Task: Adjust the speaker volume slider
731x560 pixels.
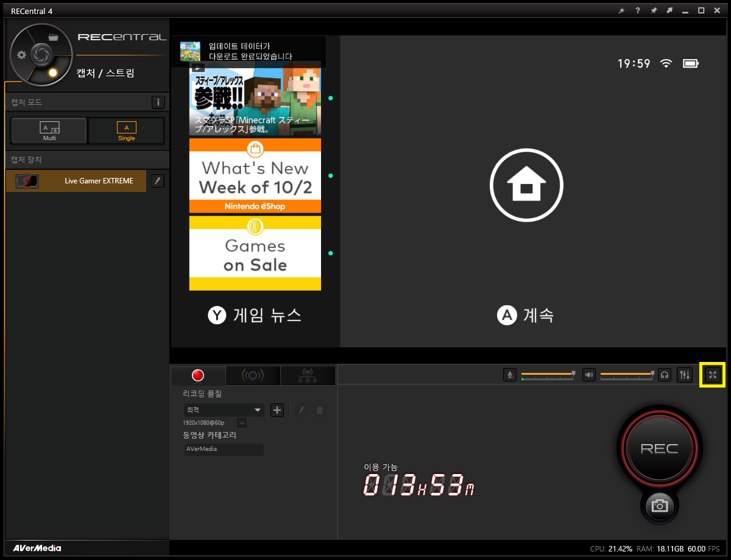Action: coord(627,375)
